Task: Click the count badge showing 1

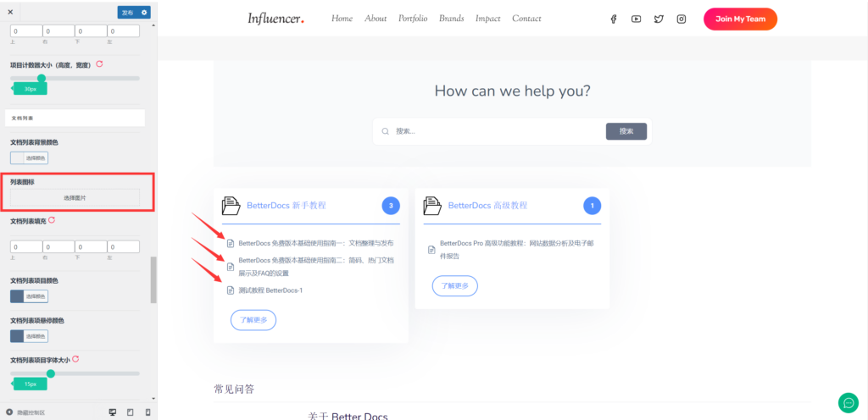Action: click(x=593, y=206)
